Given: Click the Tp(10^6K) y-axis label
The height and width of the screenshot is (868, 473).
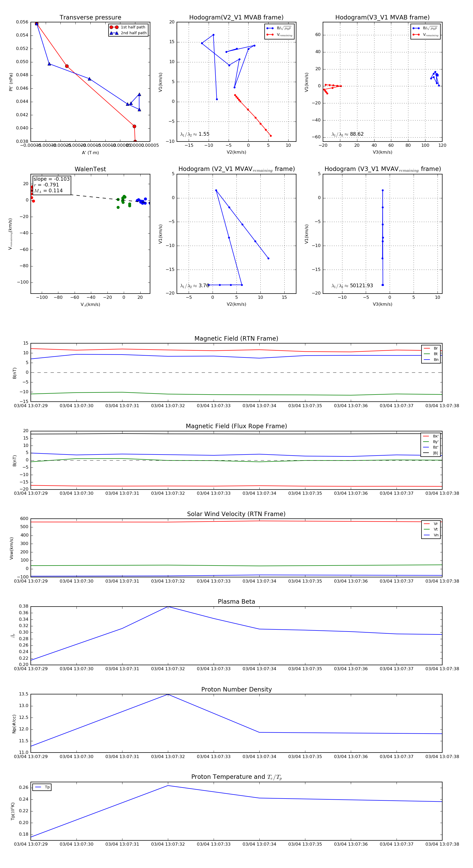Looking at the screenshot, I should coord(13,811).
